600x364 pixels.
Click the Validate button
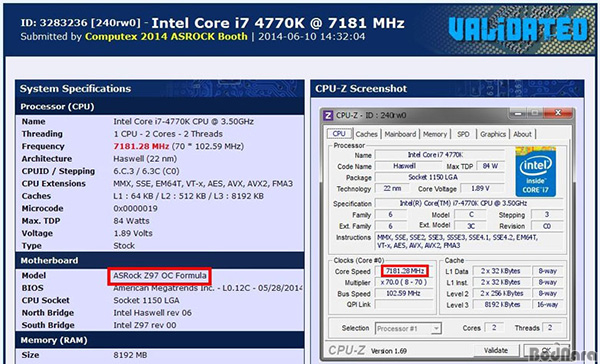pyautogui.click(x=496, y=350)
